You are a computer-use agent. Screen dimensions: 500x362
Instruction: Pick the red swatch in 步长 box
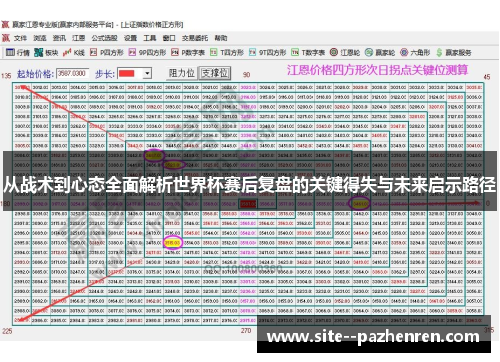127,73
